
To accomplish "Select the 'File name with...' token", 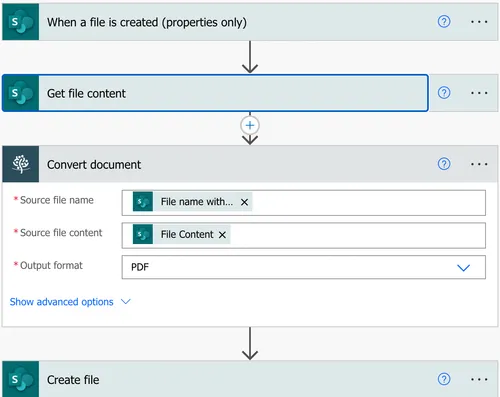I will coord(192,202).
